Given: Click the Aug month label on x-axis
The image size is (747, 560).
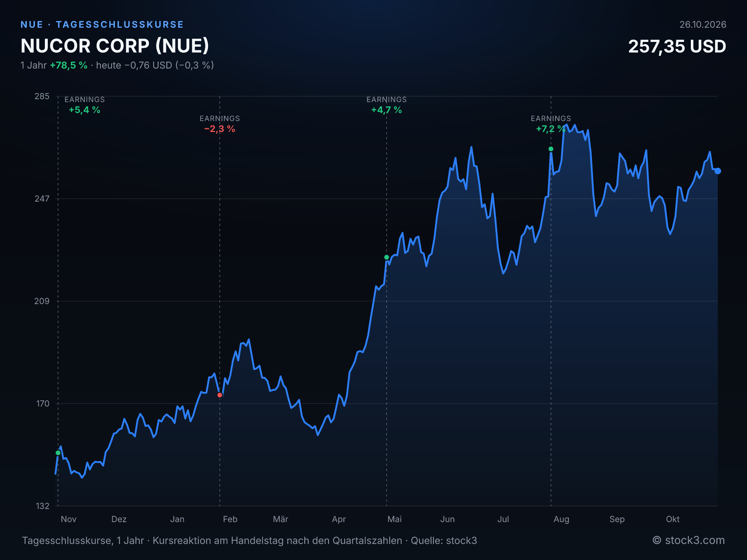Looking at the screenshot, I should tap(561, 519).
